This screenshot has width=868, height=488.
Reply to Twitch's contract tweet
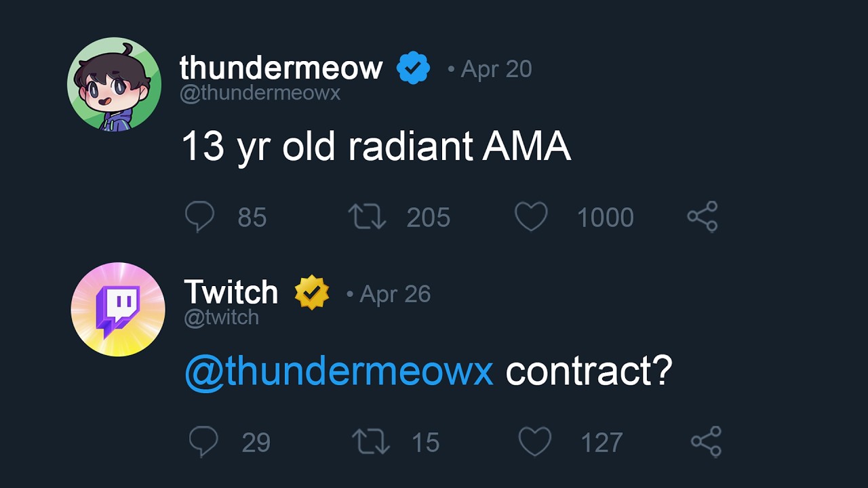tap(203, 442)
